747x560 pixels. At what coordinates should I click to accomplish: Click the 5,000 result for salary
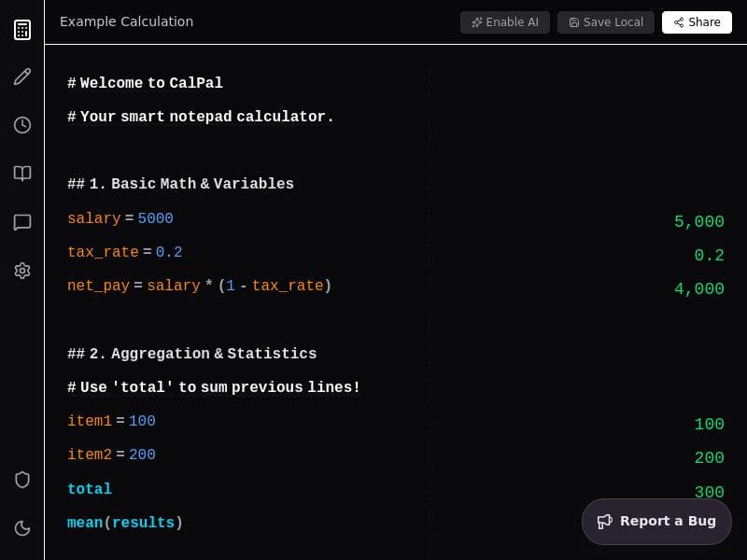tap(698, 222)
